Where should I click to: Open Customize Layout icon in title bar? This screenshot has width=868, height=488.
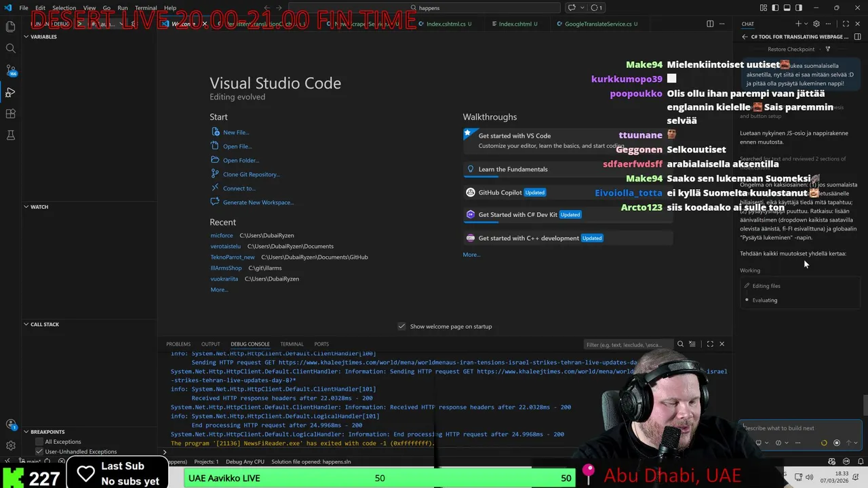click(x=764, y=8)
